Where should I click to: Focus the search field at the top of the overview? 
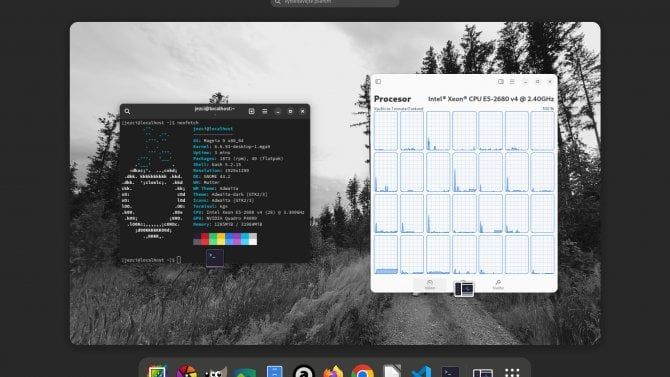[x=335, y=3]
